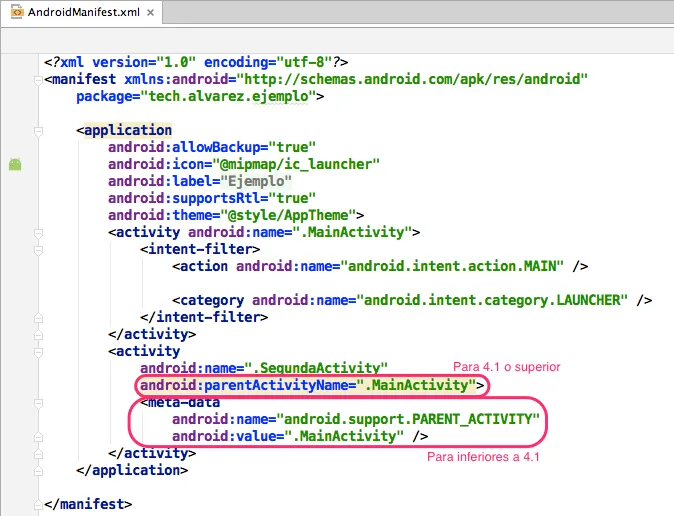Click fold marker at first closing activity tag
Image resolution: width=674 pixels, height=516 pixels.
tap(38, 335)
